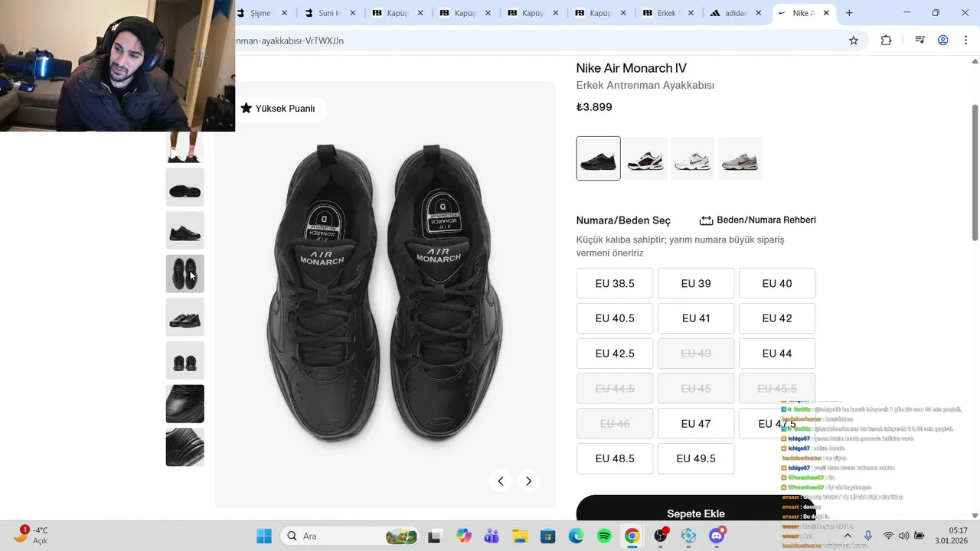Screen dimensions: 980x551
Task: Click the Chrome icon in the taskbar
Action: (632, 536)
